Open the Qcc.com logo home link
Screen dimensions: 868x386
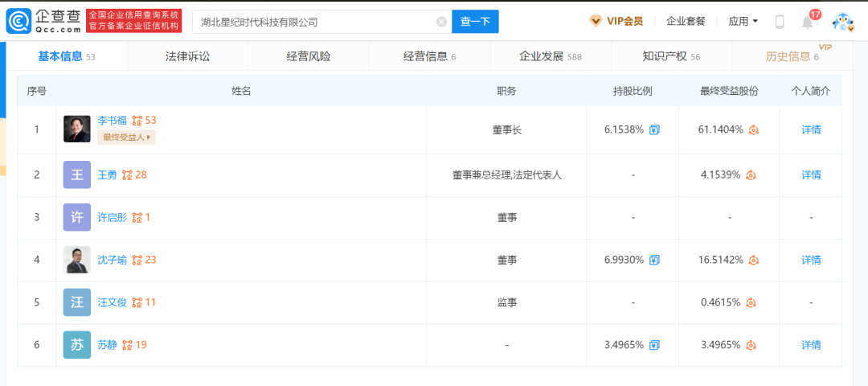click(43, 21)
